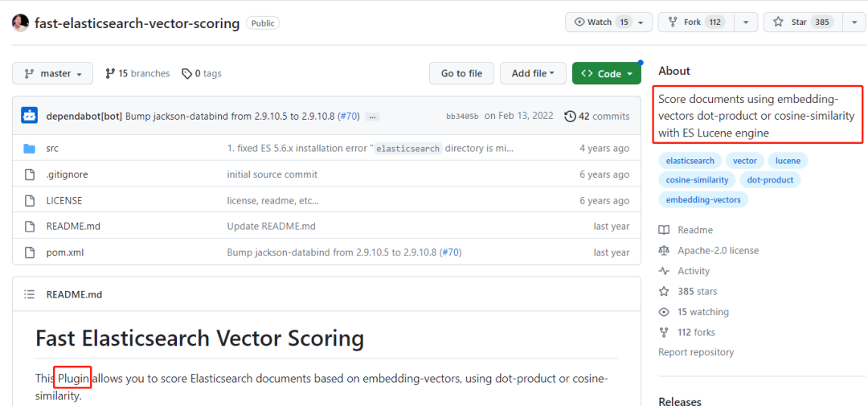
Task: Select the cosine-similarity topic tag
Action: (697, 180)
